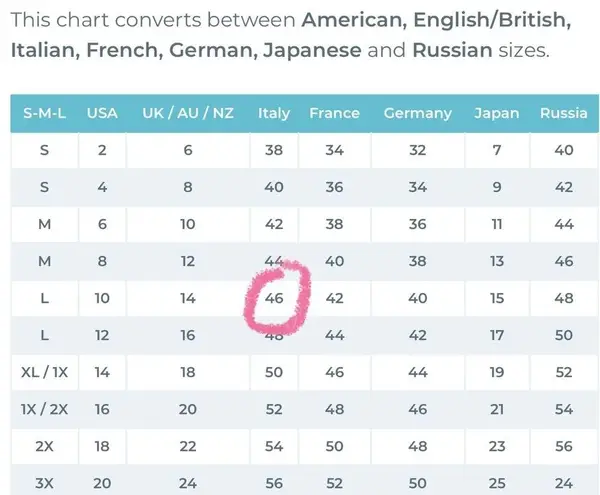Click the UK / AU / NZ size 6 cell
The width and height of the screenshot is (600, 495).
click(188, 150)
